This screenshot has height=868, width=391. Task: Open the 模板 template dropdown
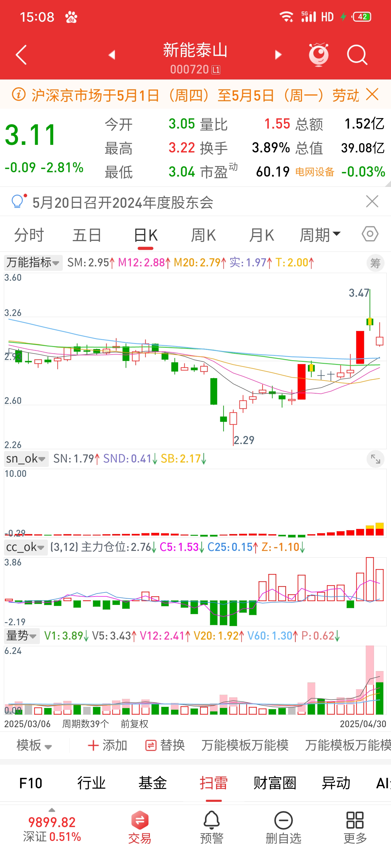[x=34, y=745]
